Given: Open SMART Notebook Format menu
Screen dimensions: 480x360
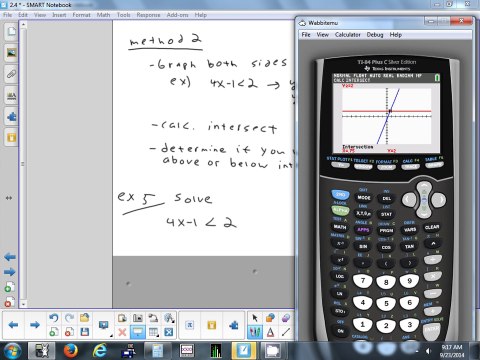Looking at the screenshot, I should (81, 15).
